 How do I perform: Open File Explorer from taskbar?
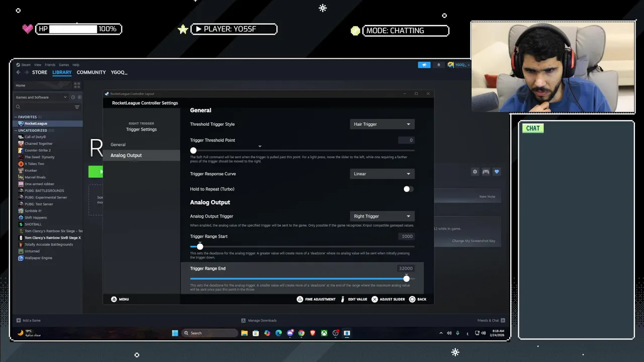244,333
